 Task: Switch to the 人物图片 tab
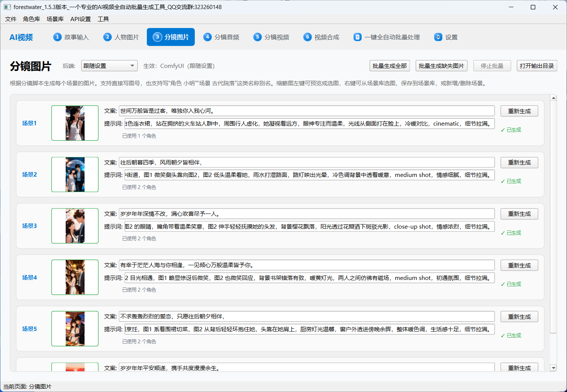[x=121, y=37]
